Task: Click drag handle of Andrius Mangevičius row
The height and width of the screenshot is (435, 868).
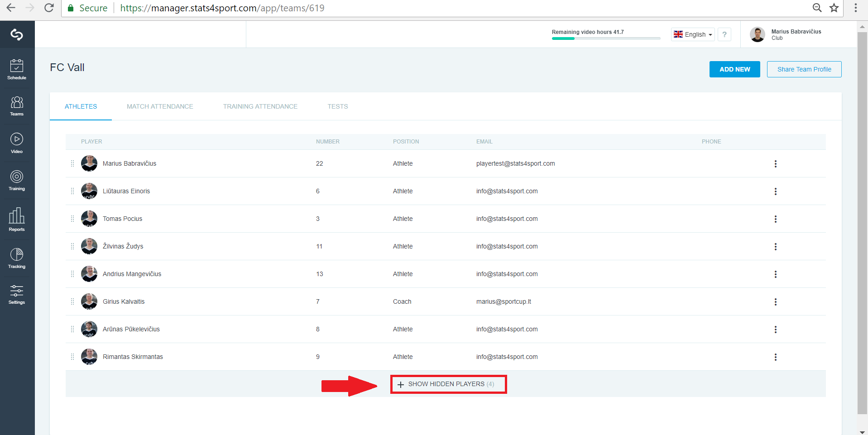Action: point(72,274)
